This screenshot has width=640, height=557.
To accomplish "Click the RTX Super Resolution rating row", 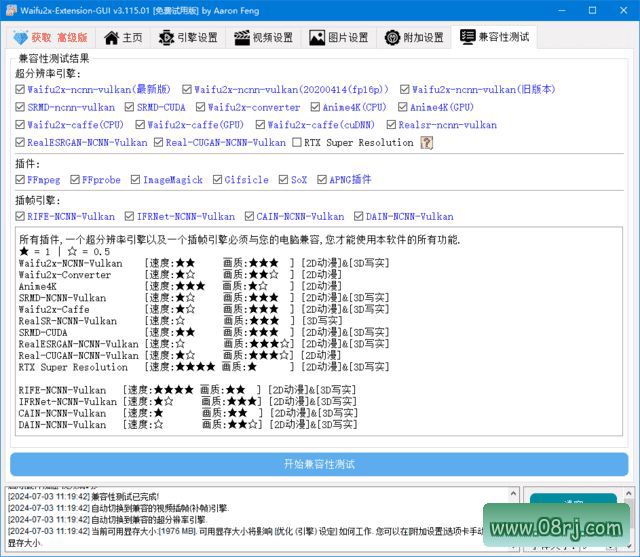I will [x=204, y=367].
